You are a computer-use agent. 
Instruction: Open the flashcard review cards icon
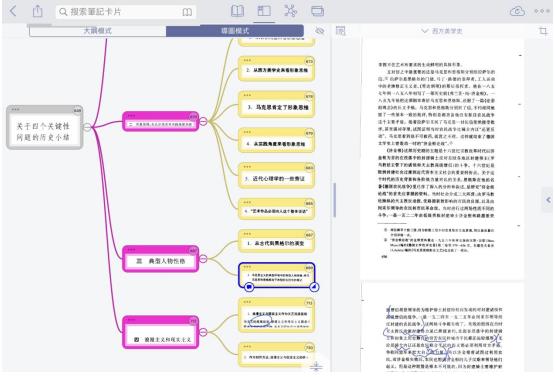click(x=317, y=11)
